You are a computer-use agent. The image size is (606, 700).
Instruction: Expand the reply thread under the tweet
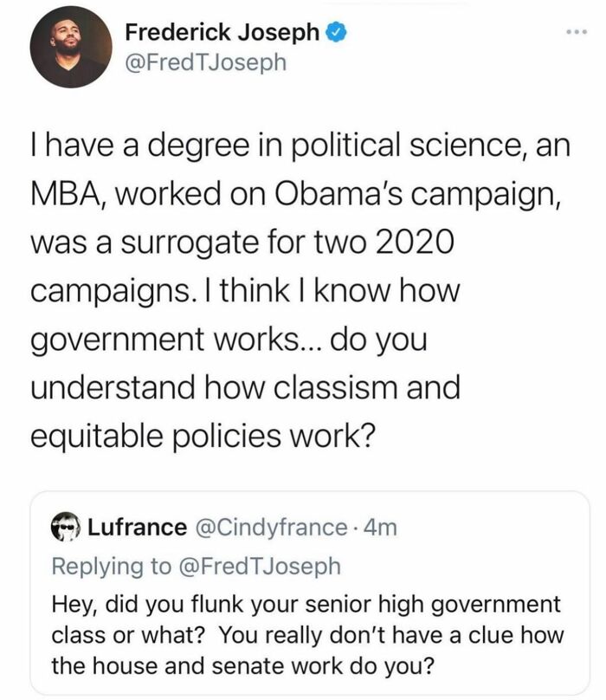click(303, 589)
